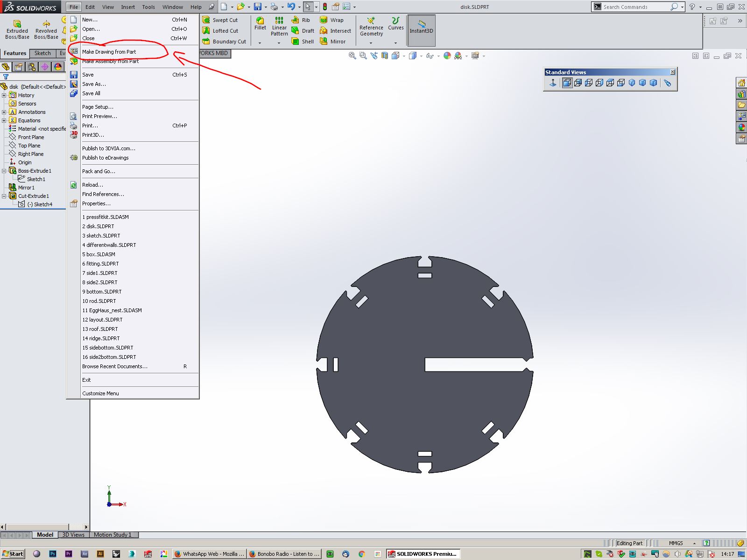Click Publish to eDrawings menu item
Image resolution: width=747 pixels, height=560 pixels.
[x=133, y=158]
